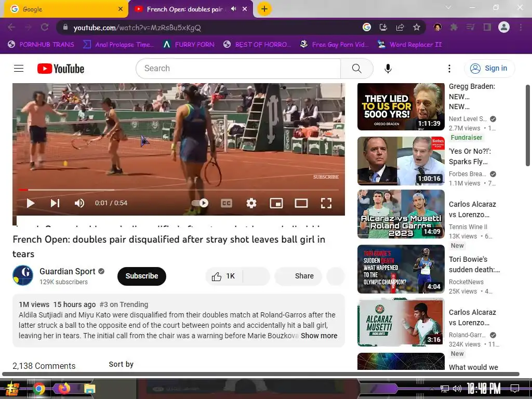Skip to next video in player
The height and width of the screenshot is (399, 532).
(55, 203)
